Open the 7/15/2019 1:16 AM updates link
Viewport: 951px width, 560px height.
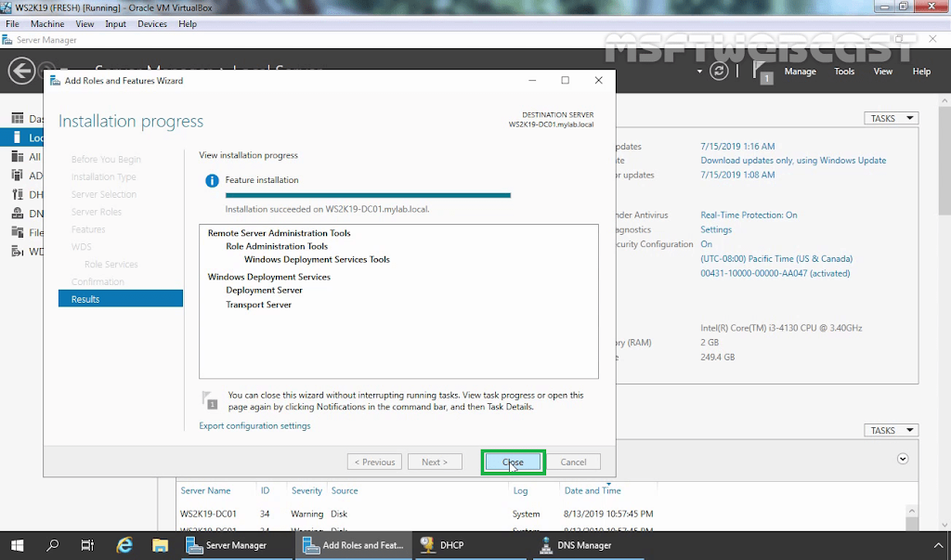(x=737, y=146)
